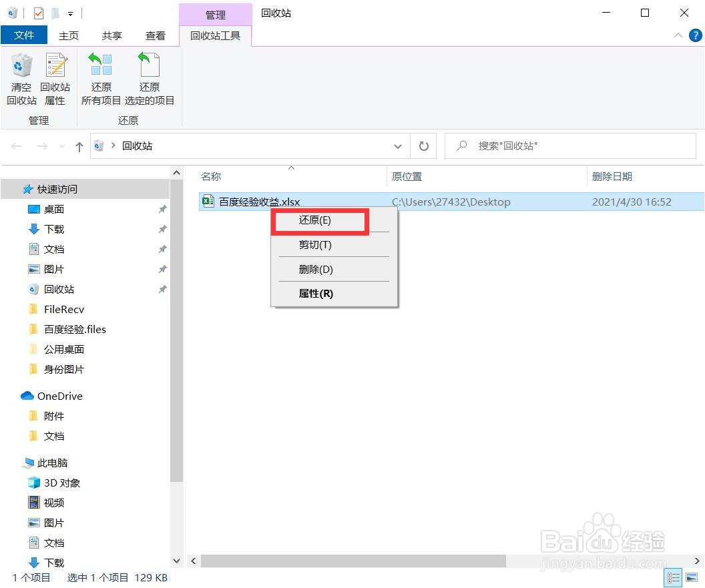Refresh the Recycle Bin view
This screenshot has width=705, height=588.
424,146
